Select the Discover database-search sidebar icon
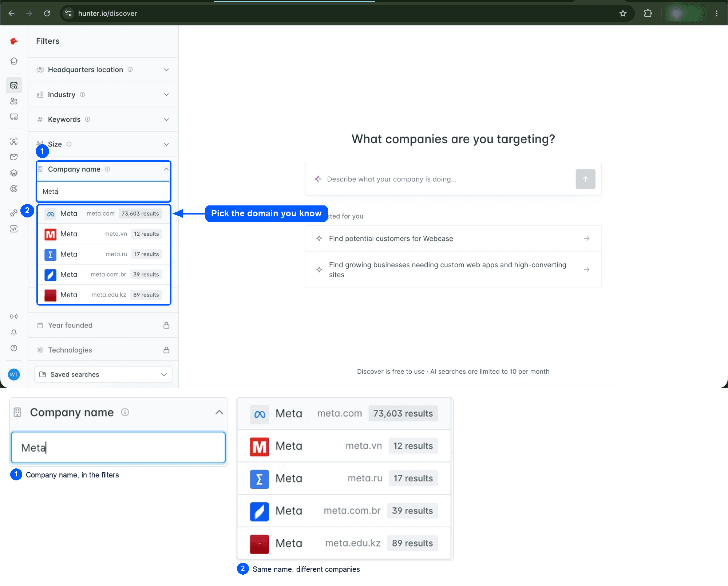728x586 pixels. click(14, 85)
